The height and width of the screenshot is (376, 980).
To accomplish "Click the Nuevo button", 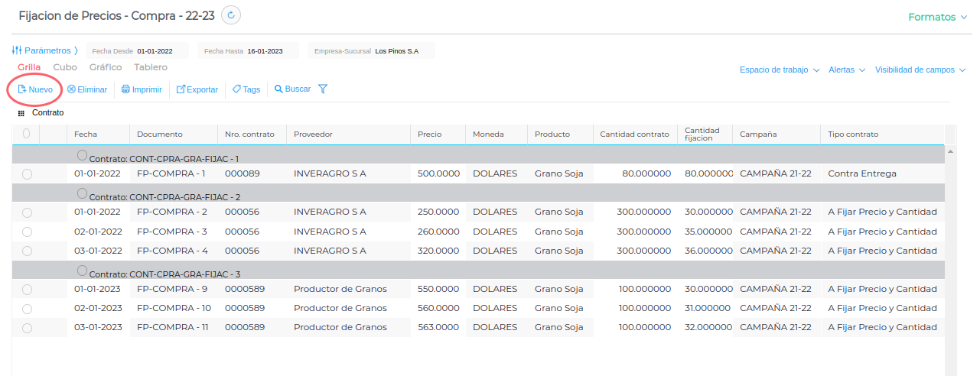I will [x=35, y=89].
